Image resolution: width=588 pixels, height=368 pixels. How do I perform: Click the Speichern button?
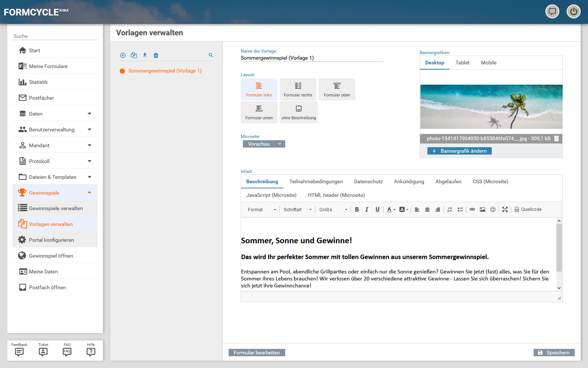point(554,353)
